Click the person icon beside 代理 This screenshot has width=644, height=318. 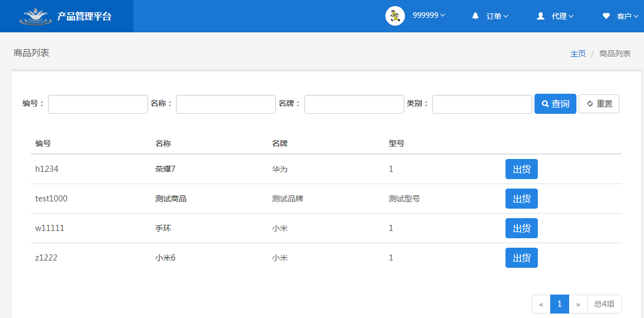pyautogui.click(x=540, y=16)
